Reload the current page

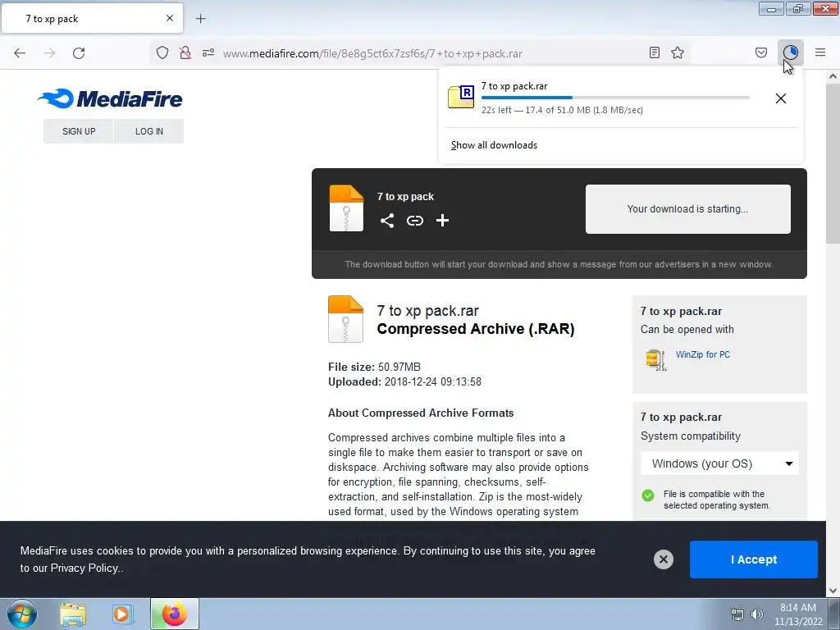(x=79, y=53)
